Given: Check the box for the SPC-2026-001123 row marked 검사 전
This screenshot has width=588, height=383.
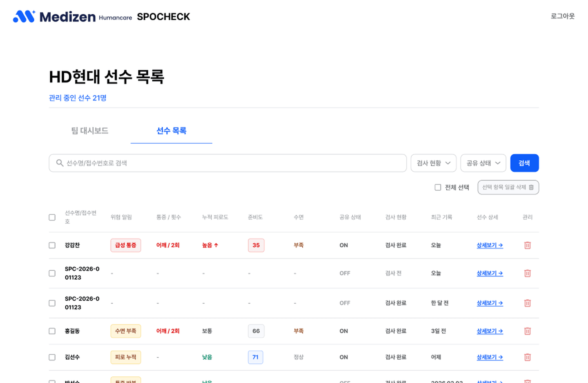Looking at the screenshot, I should click(52, 273).
